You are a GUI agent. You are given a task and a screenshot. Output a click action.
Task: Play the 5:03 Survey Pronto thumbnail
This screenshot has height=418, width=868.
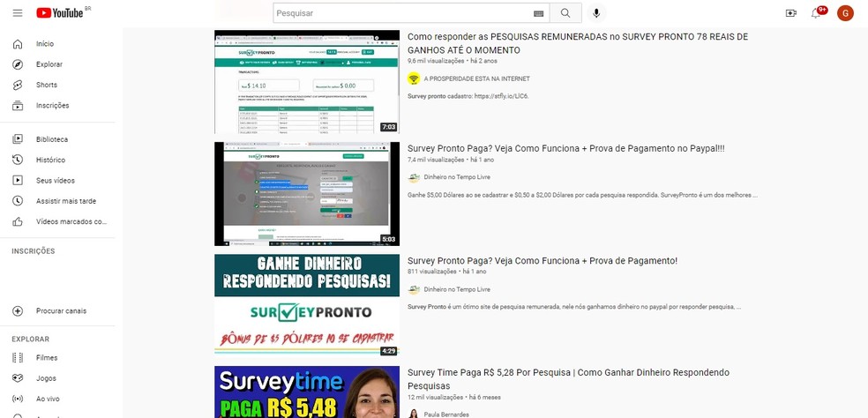[307, 194]
